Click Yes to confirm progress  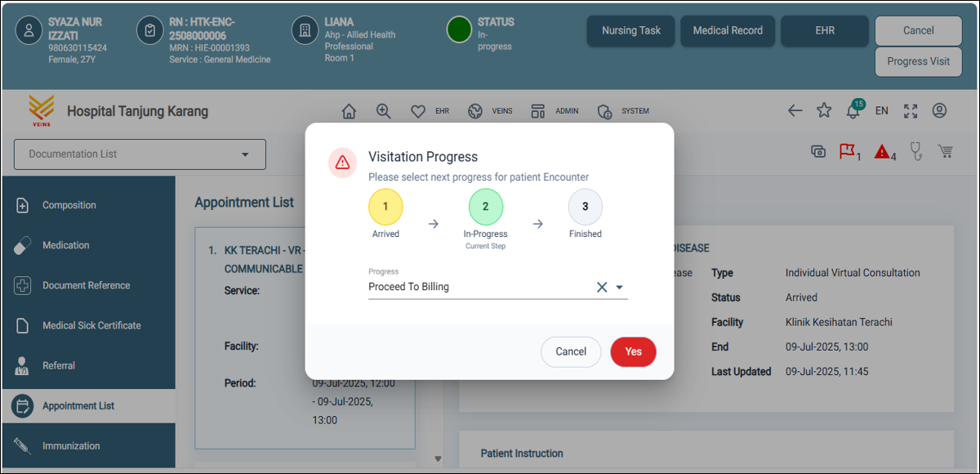point(633,351)
